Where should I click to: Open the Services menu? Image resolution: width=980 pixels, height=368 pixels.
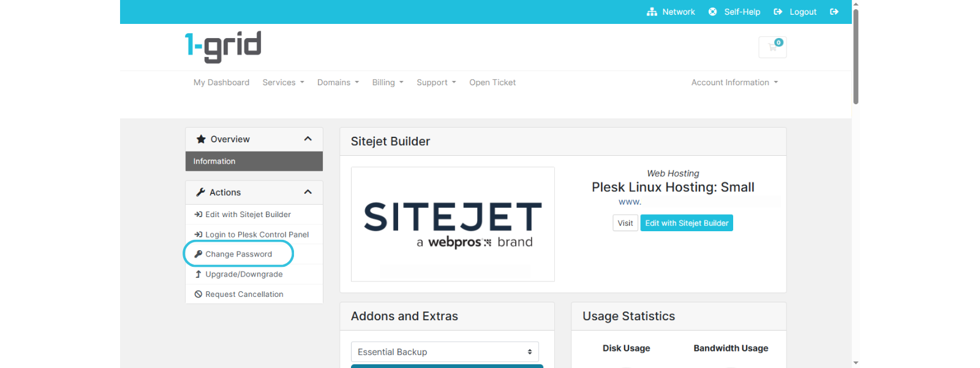tap(283, 83)
